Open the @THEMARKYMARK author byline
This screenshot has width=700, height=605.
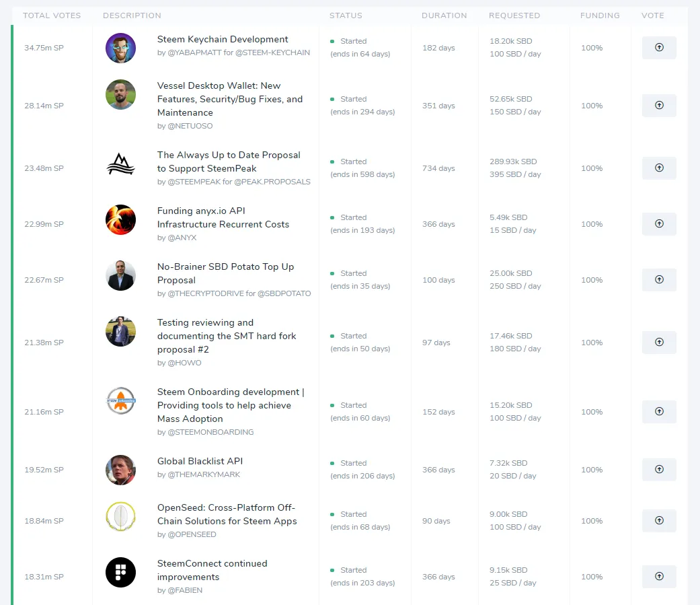tap(198, 474)
